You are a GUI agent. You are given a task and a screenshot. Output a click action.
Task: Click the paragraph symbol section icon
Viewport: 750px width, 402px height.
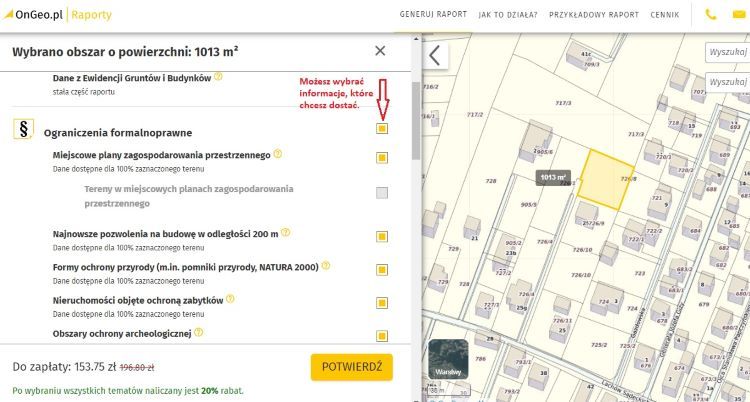[23, 129]
